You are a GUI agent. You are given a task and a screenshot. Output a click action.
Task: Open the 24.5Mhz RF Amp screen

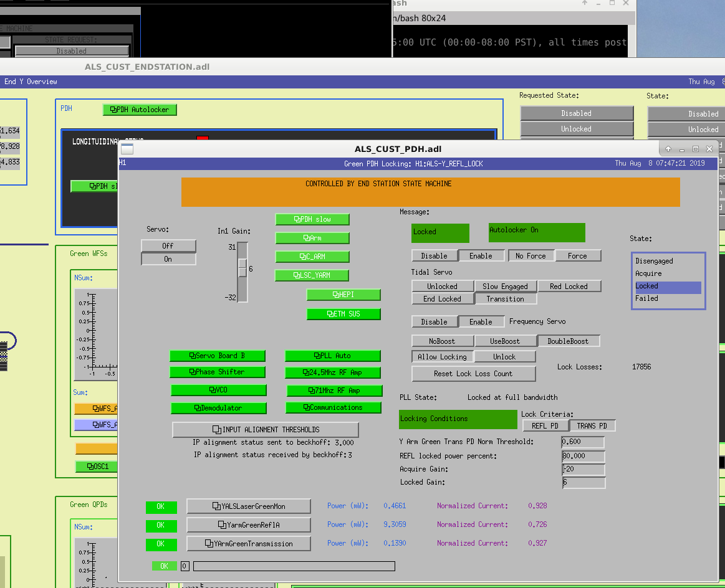[333, 372]
